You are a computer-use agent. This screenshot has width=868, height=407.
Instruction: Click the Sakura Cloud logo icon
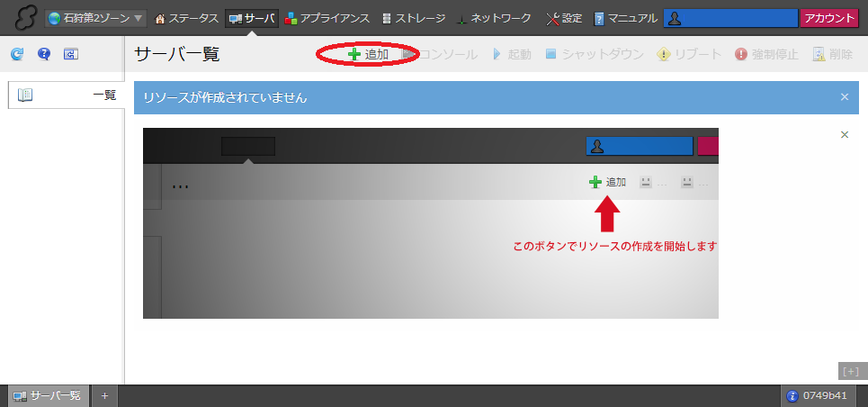(22, 18)
